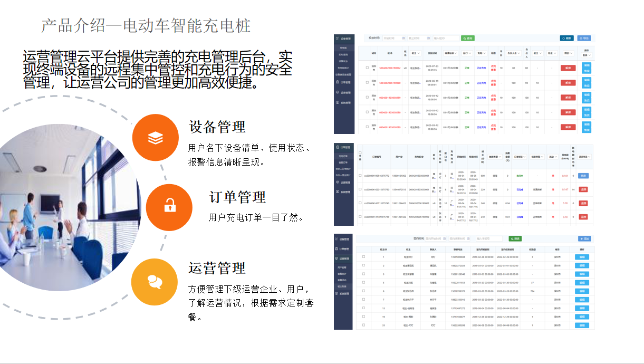
Task: Select 合伙人营业统计 in the middle screenshot sidebar
Action: (x=344, y=175)
